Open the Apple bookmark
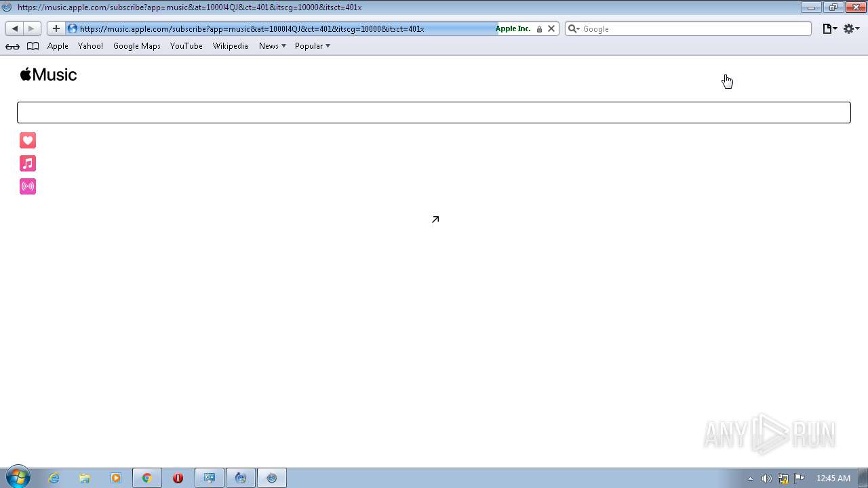This screenshot has height=488, width=868. pos(58,46)
